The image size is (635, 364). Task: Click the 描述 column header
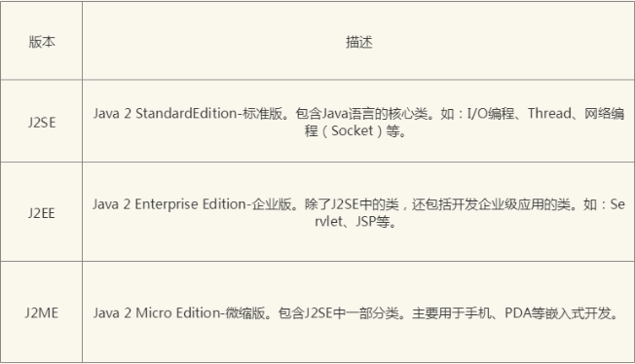[358, 42]
